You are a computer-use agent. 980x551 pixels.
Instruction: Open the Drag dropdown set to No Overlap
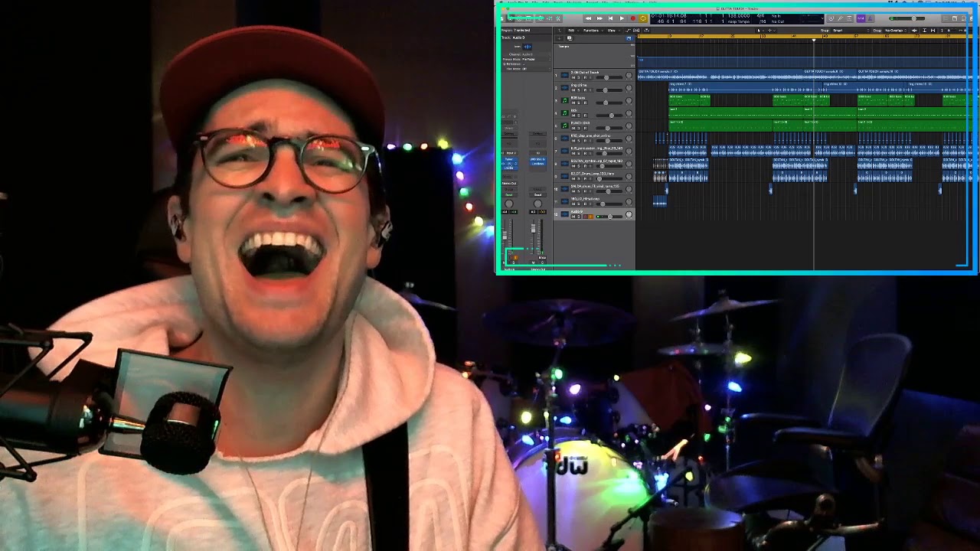coord(896,31)
